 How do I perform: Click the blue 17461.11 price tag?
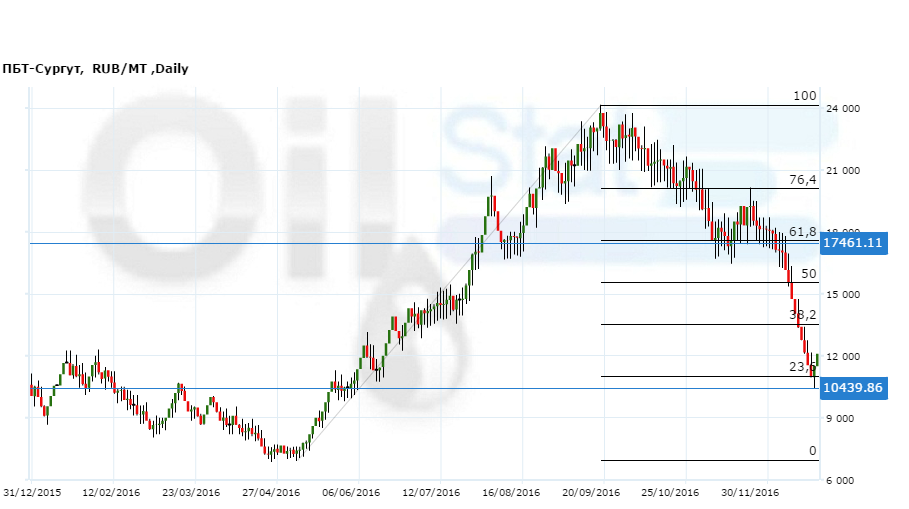coord(852,242)
